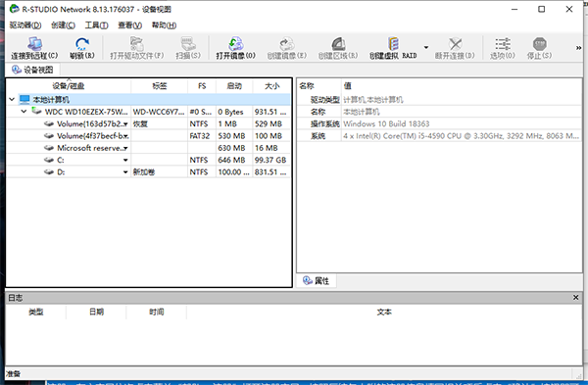The image size is (588, 385).
Task: Select the Properties tab below the panel
Action: tap(316, 281)
